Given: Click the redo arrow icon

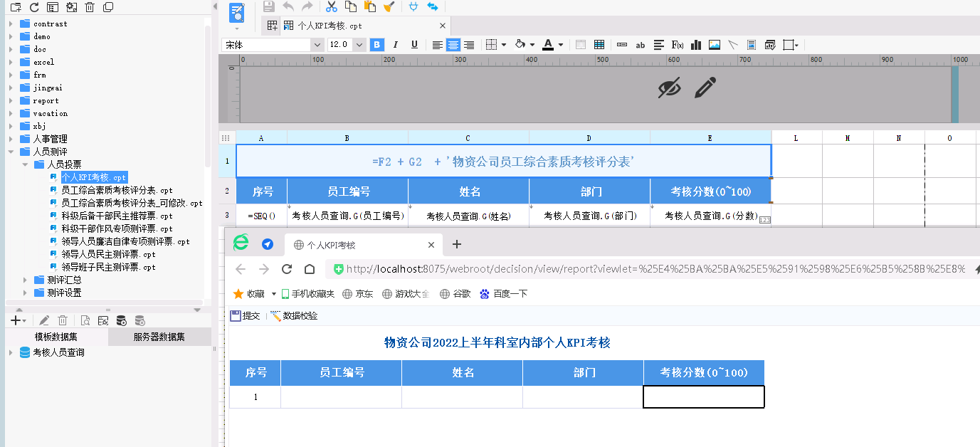Looking at the screenshot, I should [x=307, y=6].
